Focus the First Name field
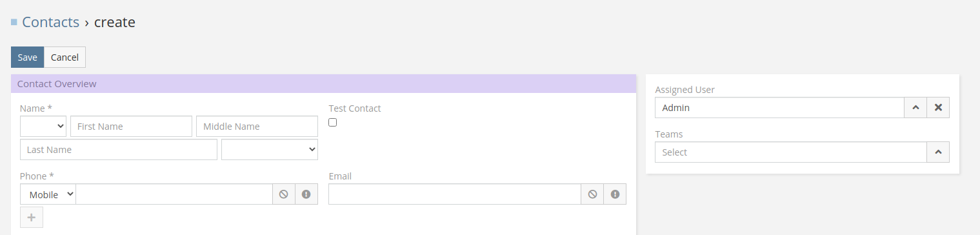The image size is (980, 235). (x=132, y=127)
